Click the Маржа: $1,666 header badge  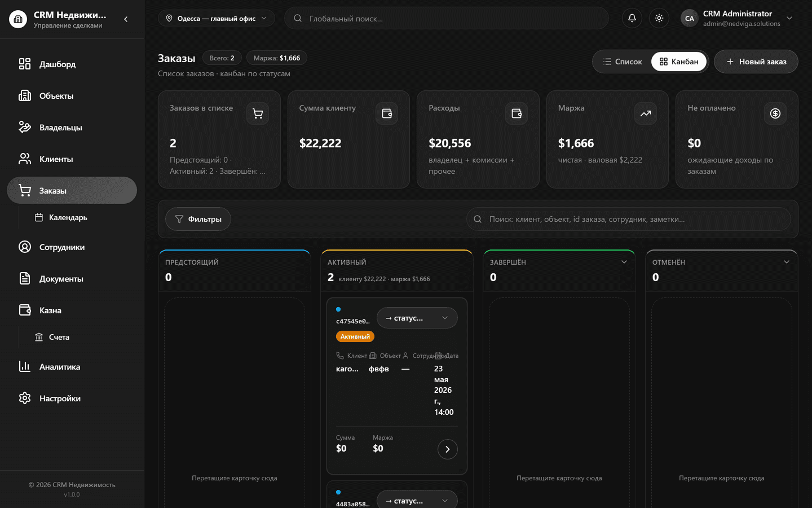[277, 58]
